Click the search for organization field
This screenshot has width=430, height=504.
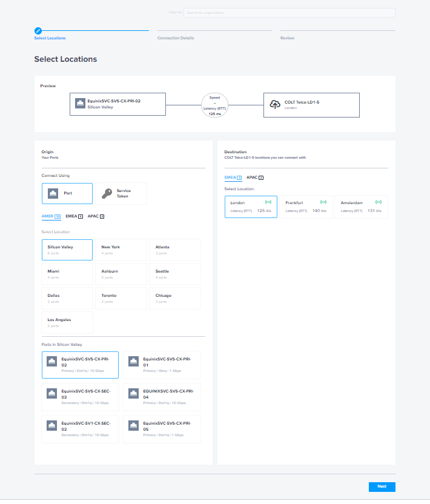pyautogui.click(x=289, y=12)
